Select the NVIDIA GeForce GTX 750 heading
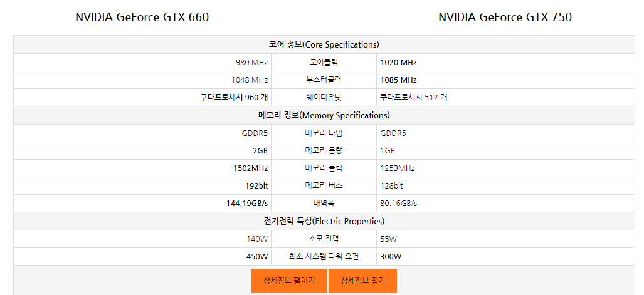This screenshot has height=295, width=644. tap(505, 18)
